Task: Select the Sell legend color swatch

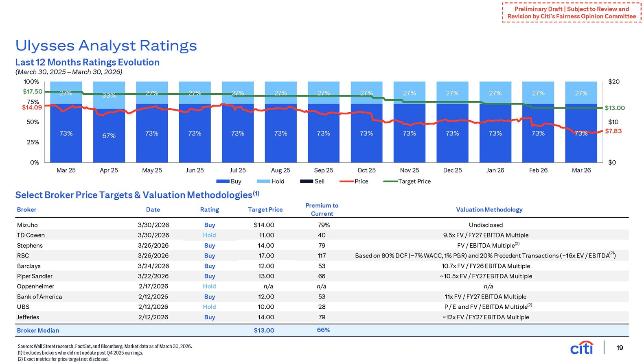Action: [307, 181]
